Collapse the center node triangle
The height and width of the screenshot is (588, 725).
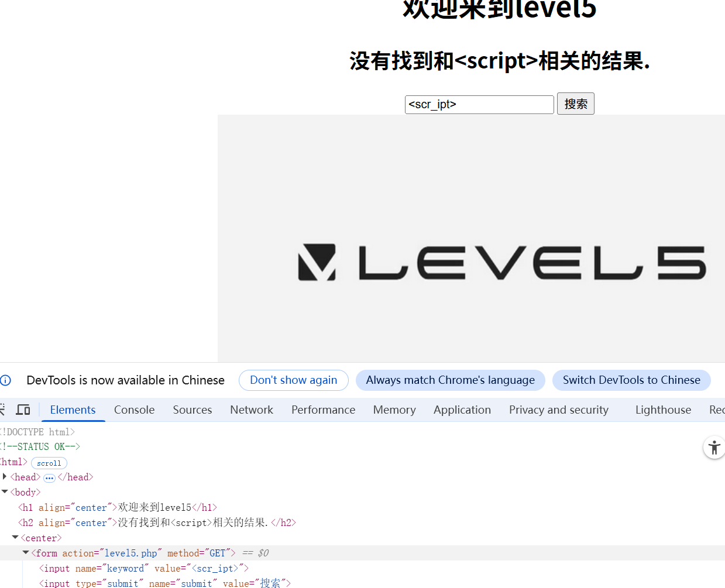[x=15, y=538]
